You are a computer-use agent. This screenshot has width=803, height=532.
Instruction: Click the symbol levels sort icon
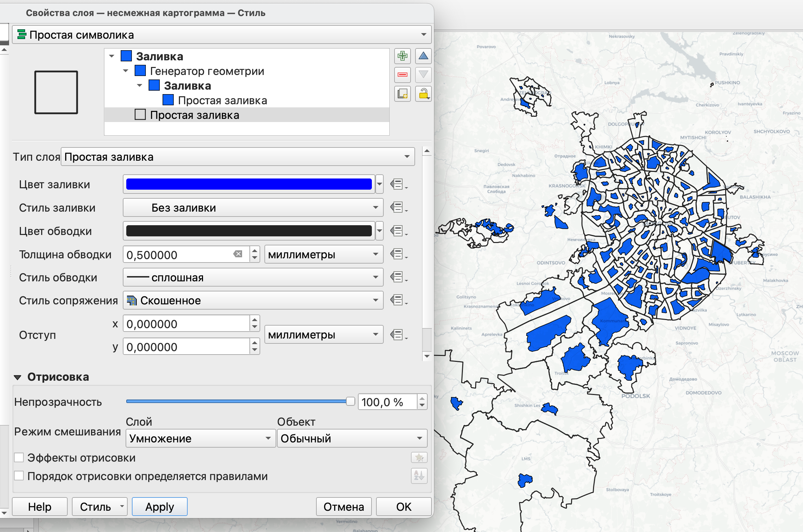click(419, 476)
